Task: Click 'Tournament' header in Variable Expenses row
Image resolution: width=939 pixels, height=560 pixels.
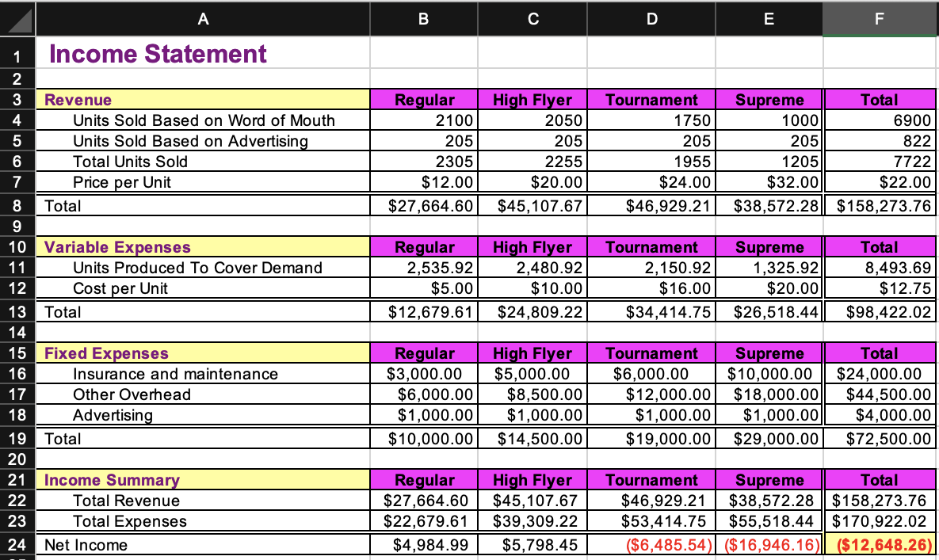Action: (651, 247)
